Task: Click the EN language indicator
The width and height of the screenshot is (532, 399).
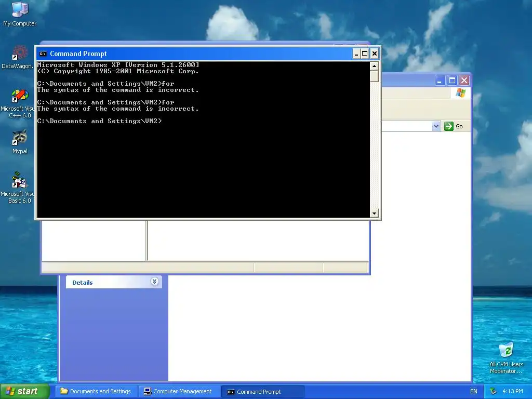Action: pyautogui.click(x=474, y=392)
